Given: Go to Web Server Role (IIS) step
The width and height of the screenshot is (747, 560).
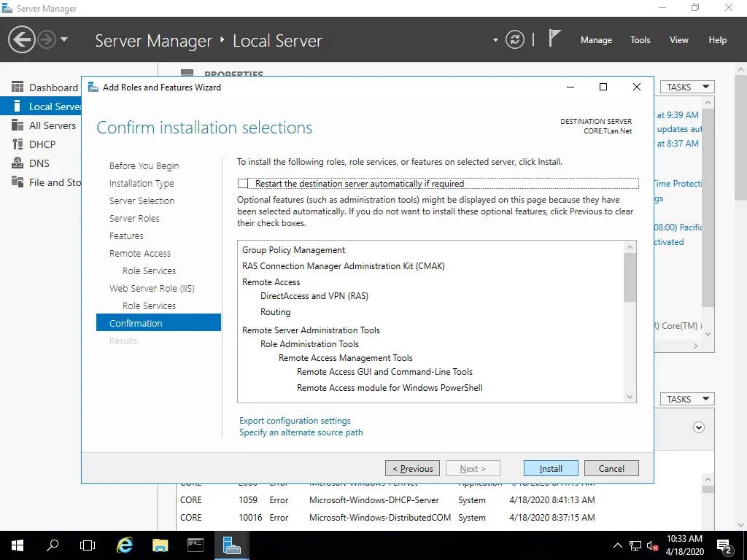Looking at the screenshot, I should [152, 288].
